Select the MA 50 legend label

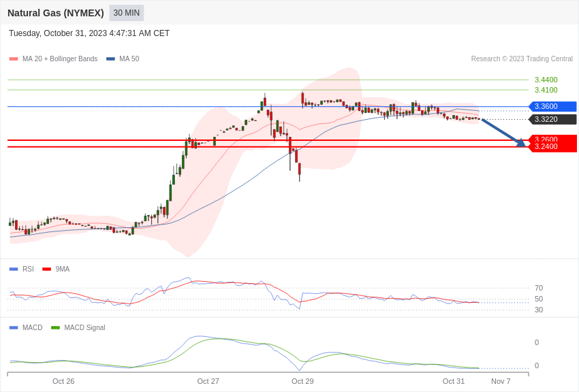tap(129, 59)
